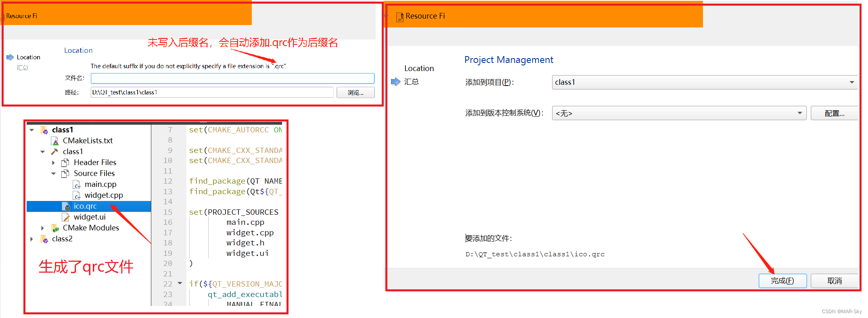
Task: Open main.cpp in project tree
Action: click(100, 184)
